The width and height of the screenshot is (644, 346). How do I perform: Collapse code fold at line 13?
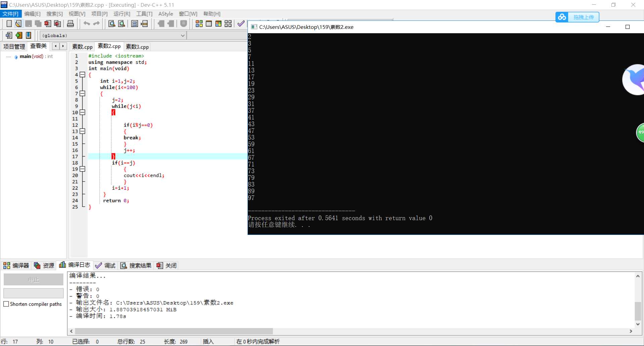point(83,131)
